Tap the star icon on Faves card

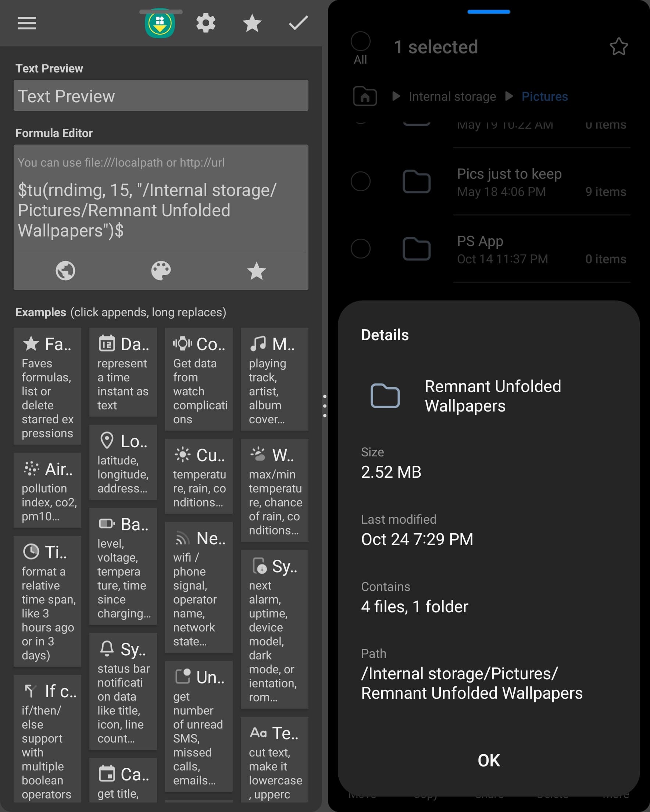click(31, 343)
